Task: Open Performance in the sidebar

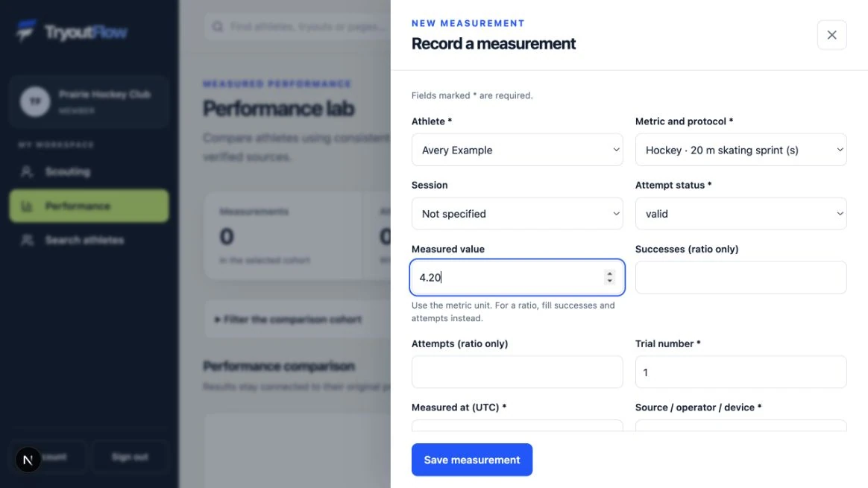Action: tap(89, 206)
